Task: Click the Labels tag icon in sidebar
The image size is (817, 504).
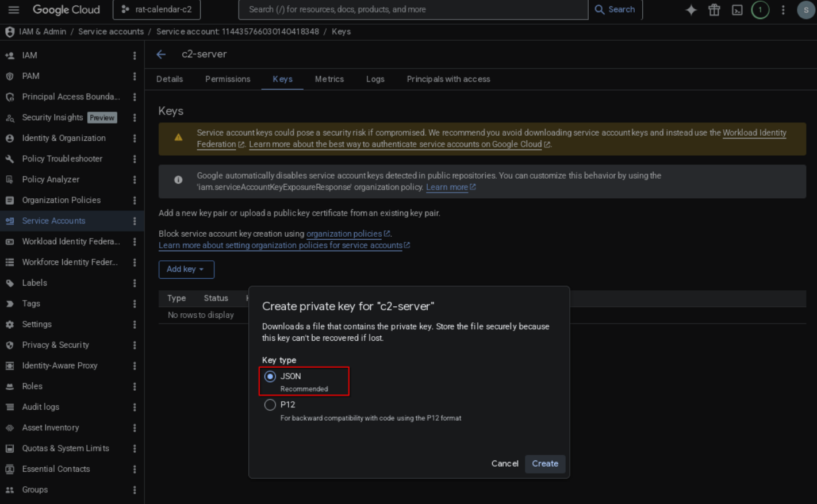Action: [x=10, y=283]
